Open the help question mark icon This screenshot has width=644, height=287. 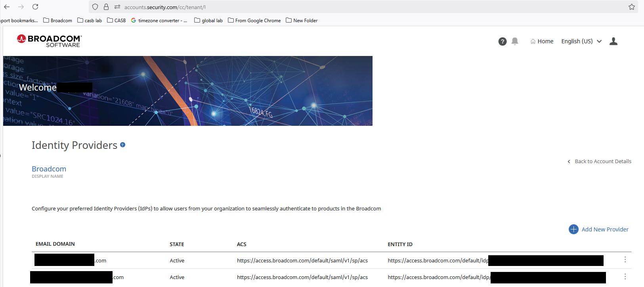503,41
